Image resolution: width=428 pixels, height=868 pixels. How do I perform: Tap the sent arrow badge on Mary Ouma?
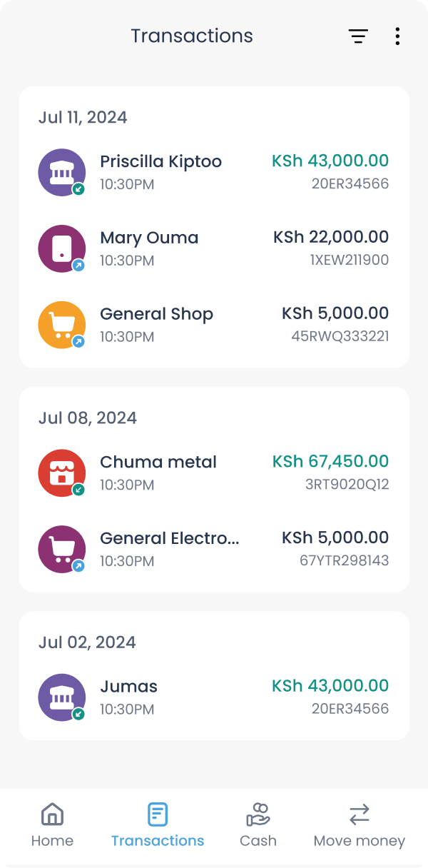pos(78,266)
